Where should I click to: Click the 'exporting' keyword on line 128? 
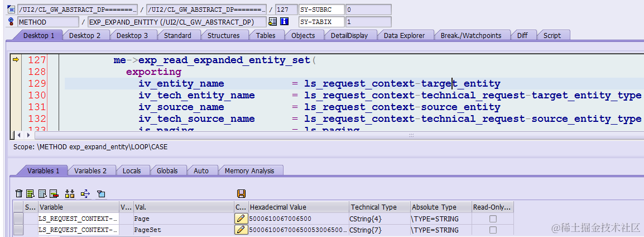pos(153,72)
